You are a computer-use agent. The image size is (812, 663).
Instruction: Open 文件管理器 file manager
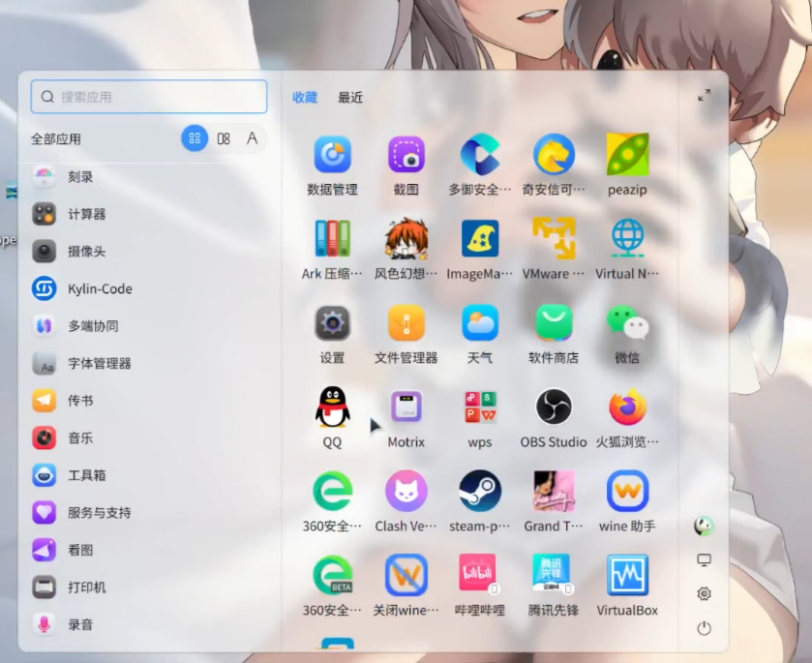coord(406,323)
